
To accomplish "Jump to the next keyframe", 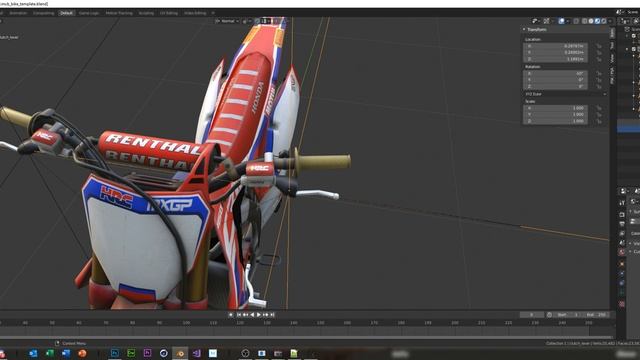I will (x=266, y=315).
